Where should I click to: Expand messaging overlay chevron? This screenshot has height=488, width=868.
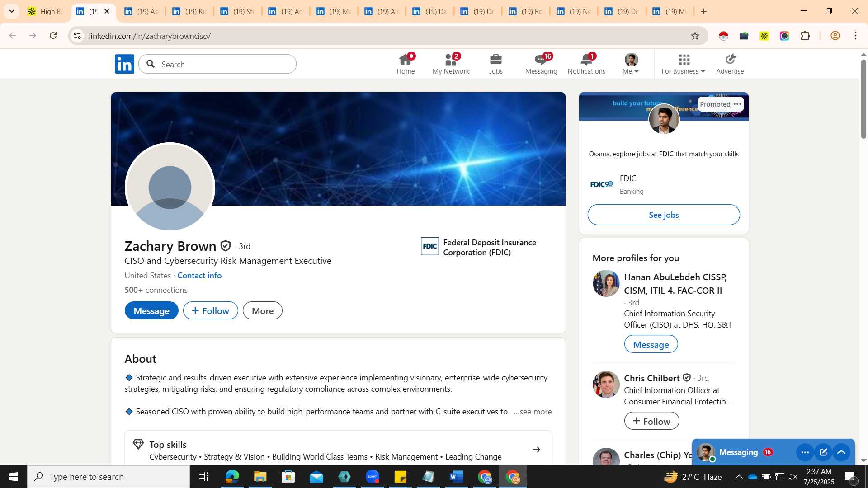coord(841,452)
